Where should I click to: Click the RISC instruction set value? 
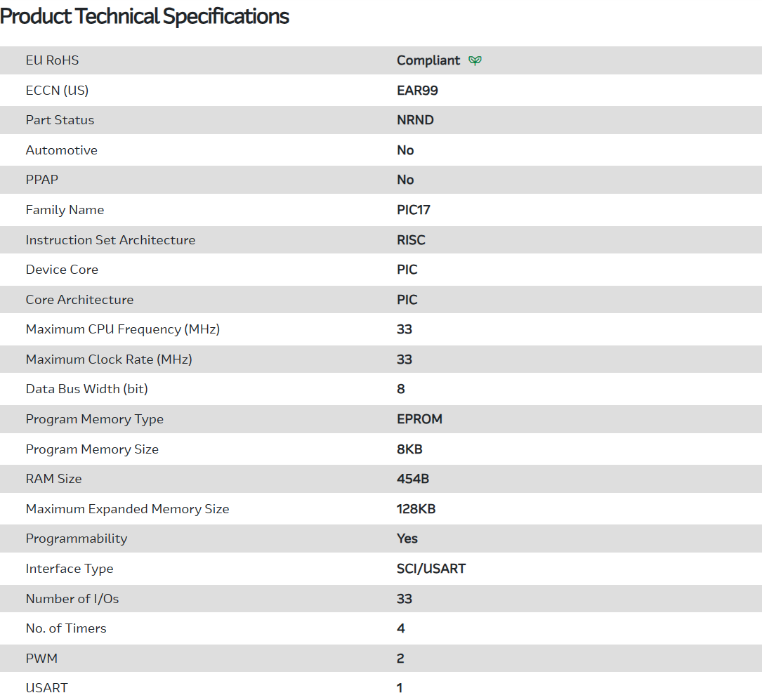click(411, 240)
